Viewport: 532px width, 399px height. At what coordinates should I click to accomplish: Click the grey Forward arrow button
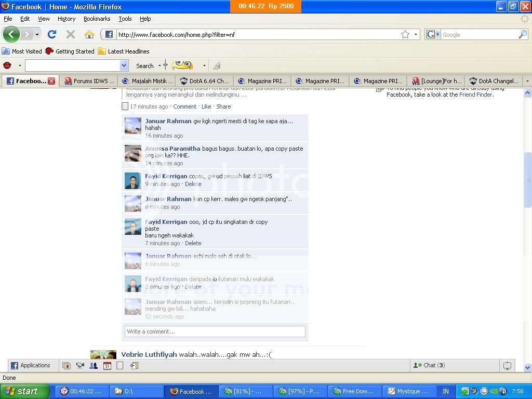(26, 34)
